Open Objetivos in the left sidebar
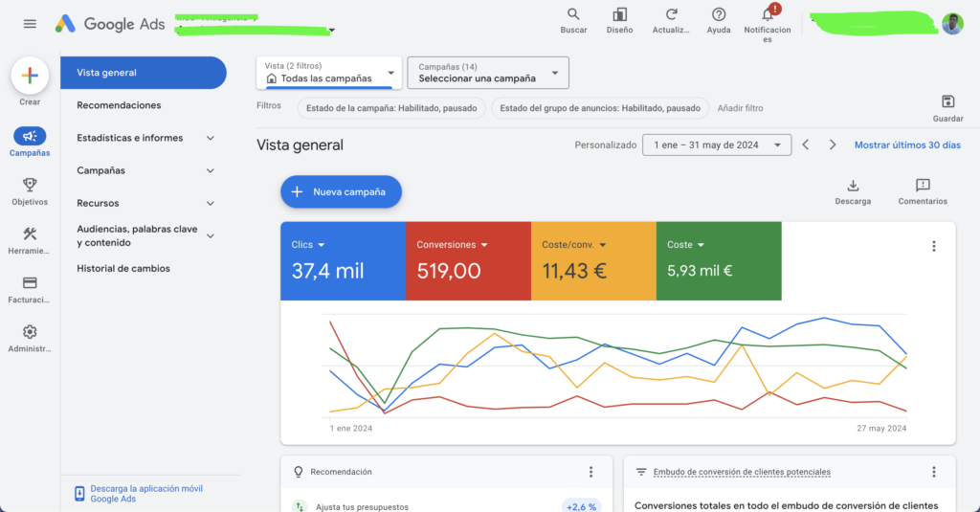 click(x=30, y=185)
